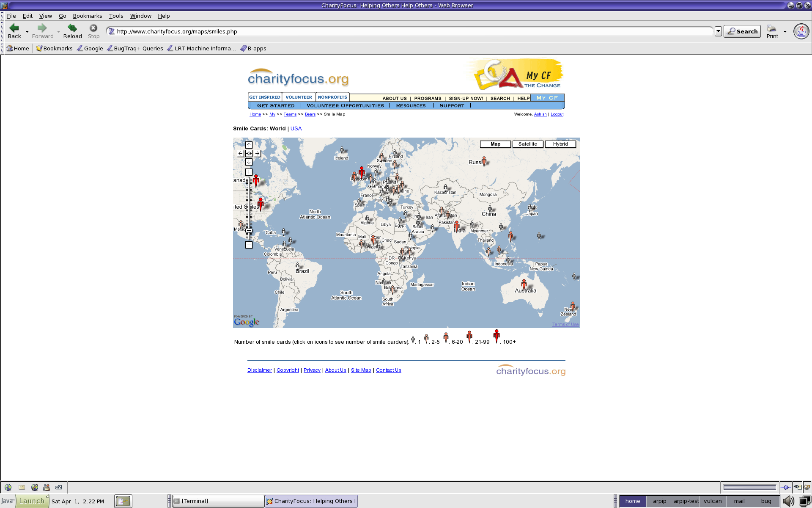Screen dimensions: 812x508
Task: Click the Logout link
Action: [x=557, y=114]
